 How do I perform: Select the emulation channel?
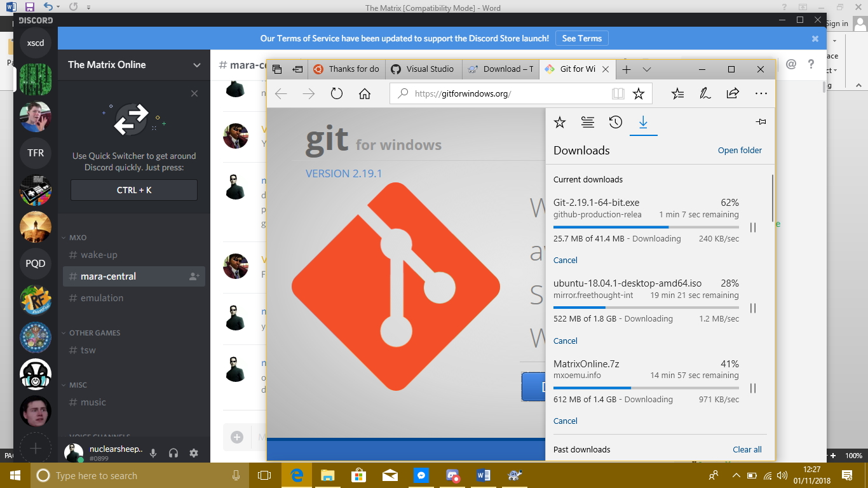[x=102, y=298]
